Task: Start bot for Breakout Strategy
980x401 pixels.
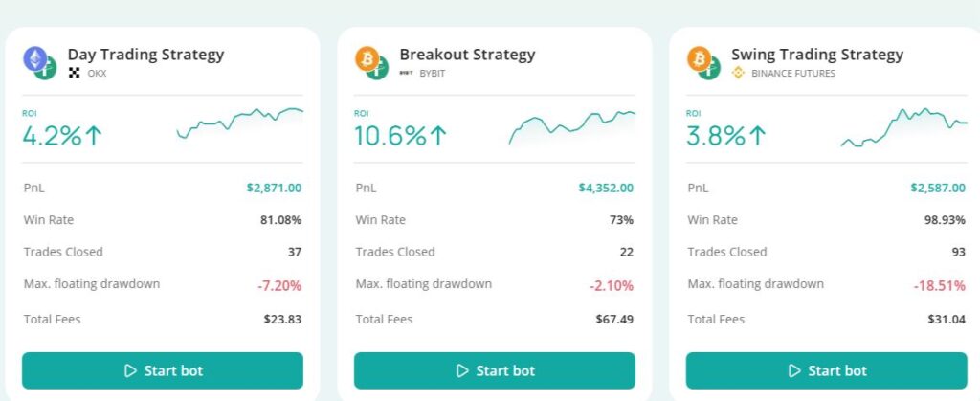Action: pos(495,370)
